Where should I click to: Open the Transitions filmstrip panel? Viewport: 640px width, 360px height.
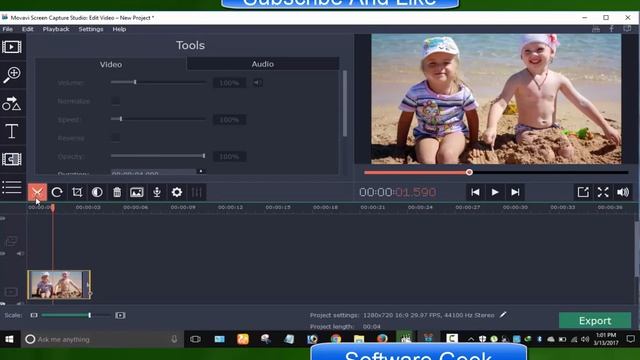[12, 159]
